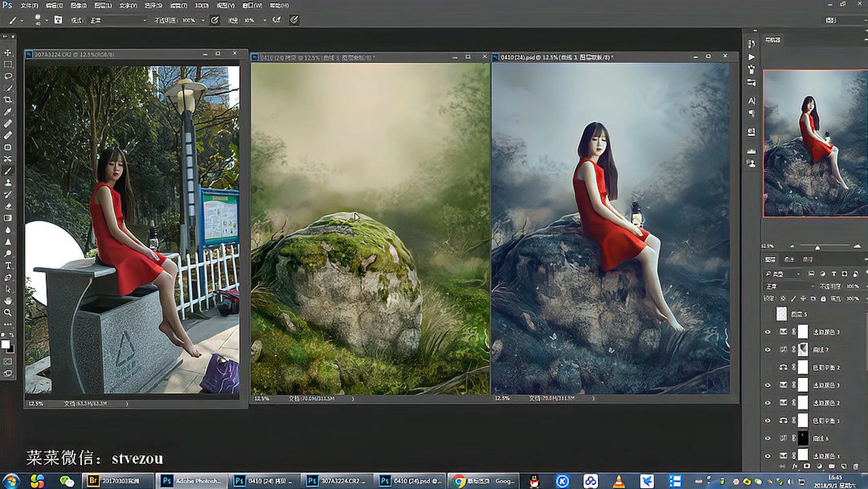Click the Navigator preview thumbnail
Viewport: 868px width, 489px height.
[x=814, y=143]
